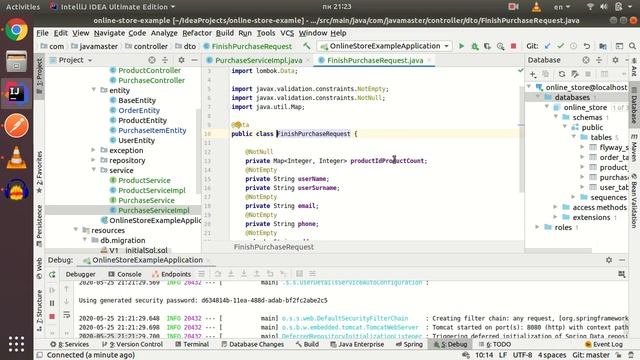640x360 pixels.
Task: Open the Spring tool window
Action: [x=409, y=344]
